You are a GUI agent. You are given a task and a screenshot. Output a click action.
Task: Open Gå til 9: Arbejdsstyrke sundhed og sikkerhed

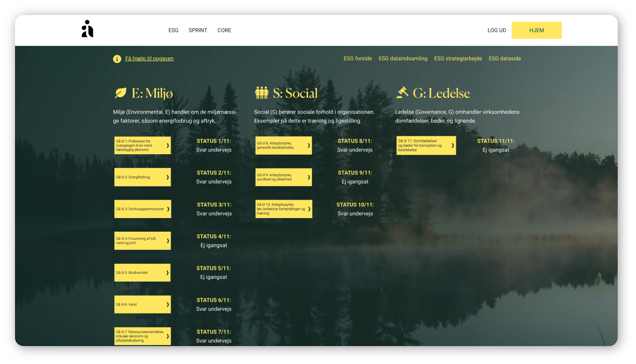coord(284,177)
